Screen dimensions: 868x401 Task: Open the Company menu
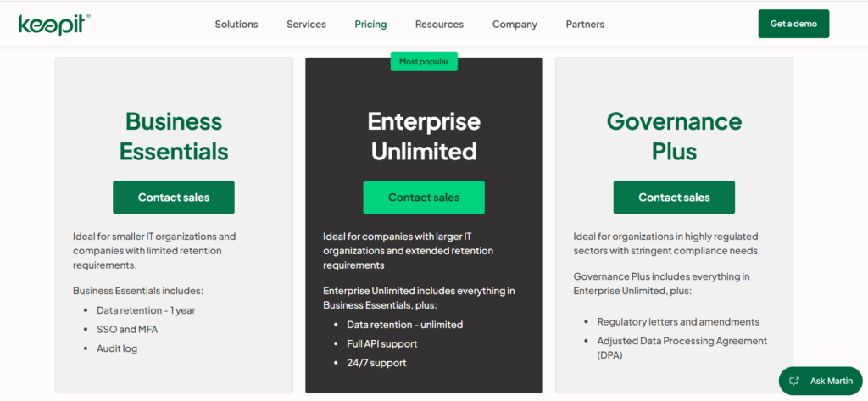(515, 25)
